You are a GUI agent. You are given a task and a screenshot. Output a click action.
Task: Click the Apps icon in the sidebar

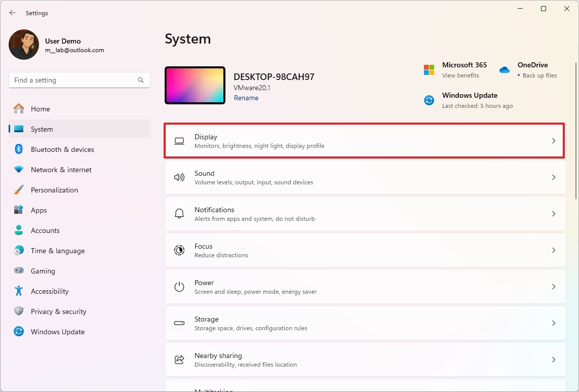pyautogui.click(x=19, y=210)
